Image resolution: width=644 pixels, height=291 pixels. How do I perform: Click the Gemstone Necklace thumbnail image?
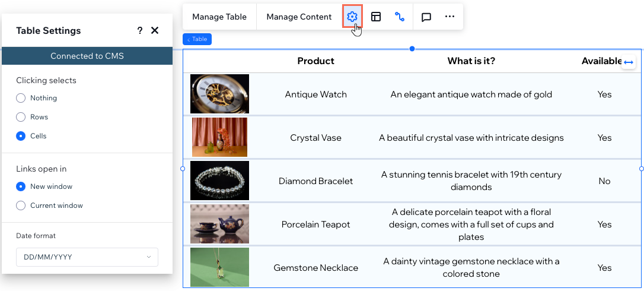pyautogui.click(x=220, y=267)
